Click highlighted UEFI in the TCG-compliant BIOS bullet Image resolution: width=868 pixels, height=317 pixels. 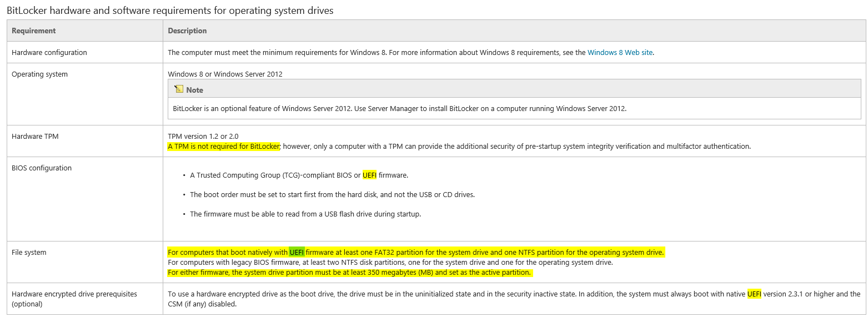(369, 175)
